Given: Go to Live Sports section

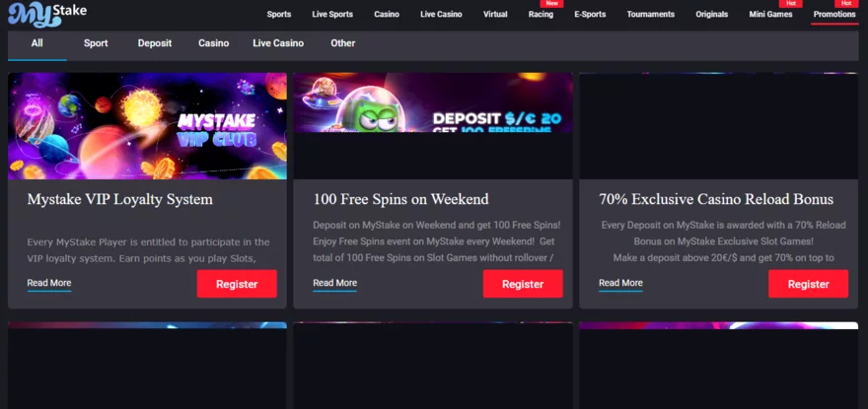Looking at the screenshot, I should pyautogui.click(x=332, y=15).
